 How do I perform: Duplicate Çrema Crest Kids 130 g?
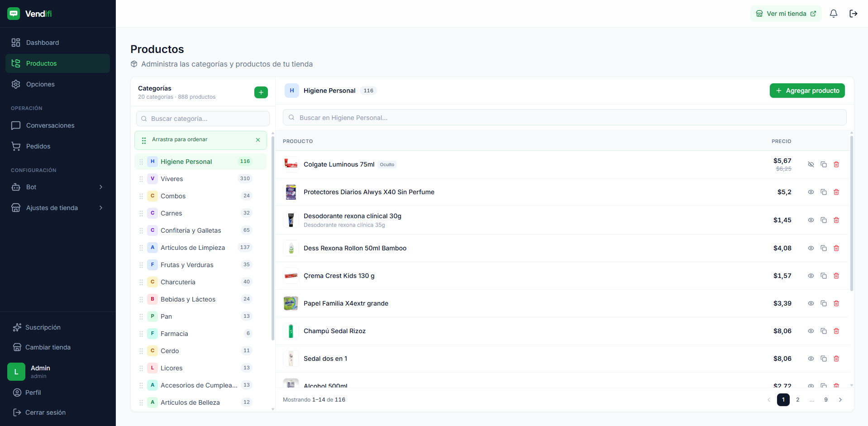coord(824,276)
